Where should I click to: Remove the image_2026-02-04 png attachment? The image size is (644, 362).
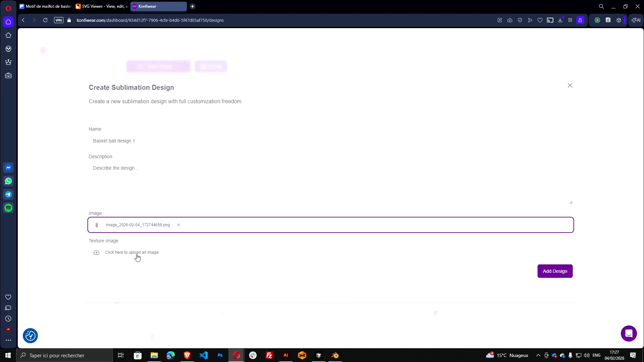[178, 225]
